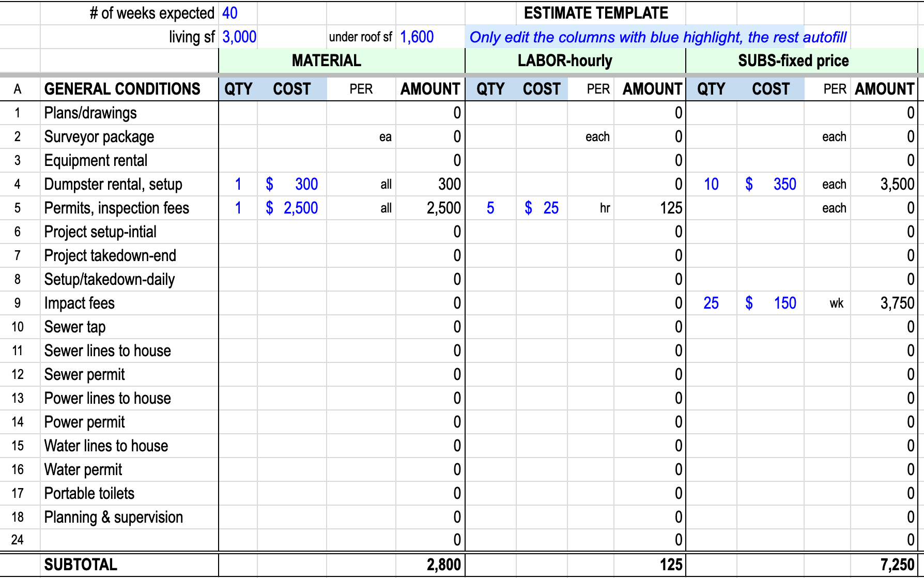The width and height of the screenshot is (924, 578).
Task: Click Permits material cost 2,500
Action: pos(300,208)
